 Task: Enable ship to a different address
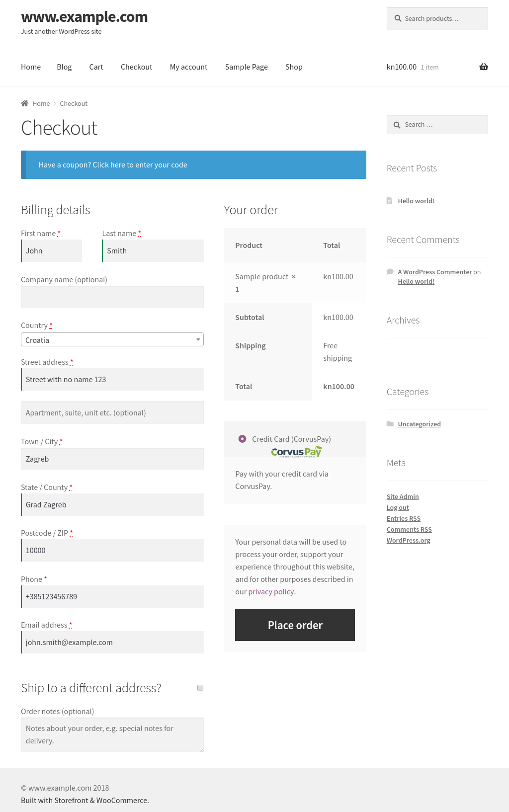[200, 688]
